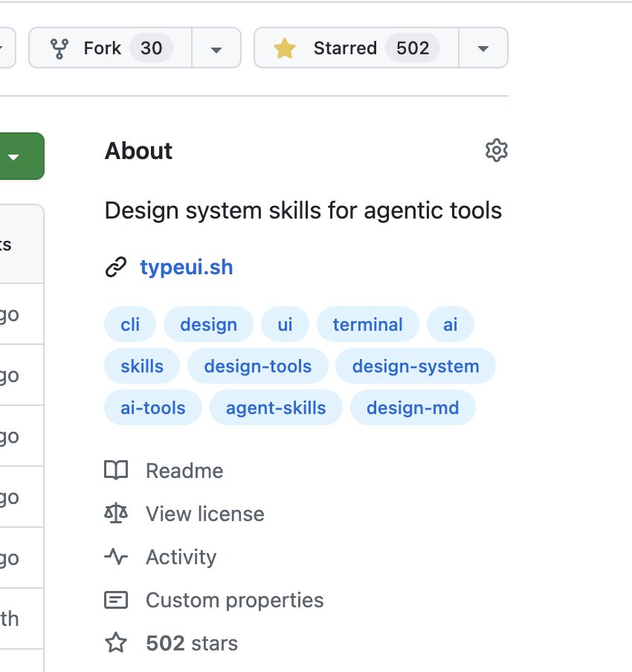Click the yellow star icon
Image resolution: width=632 pixels, height=672 pixels.
pyautogui.click(x=285, y=48)
